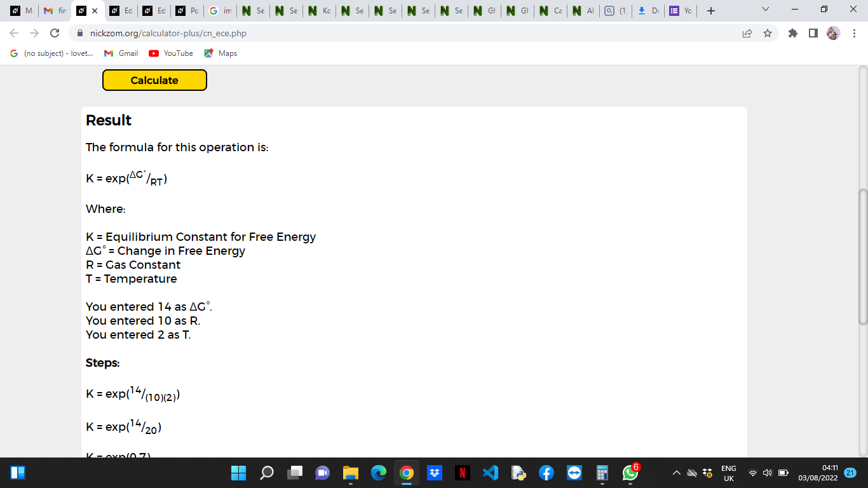Click the 'Steps:' label
This screenshot has height=488, width=868.
[x=103, y=363]
